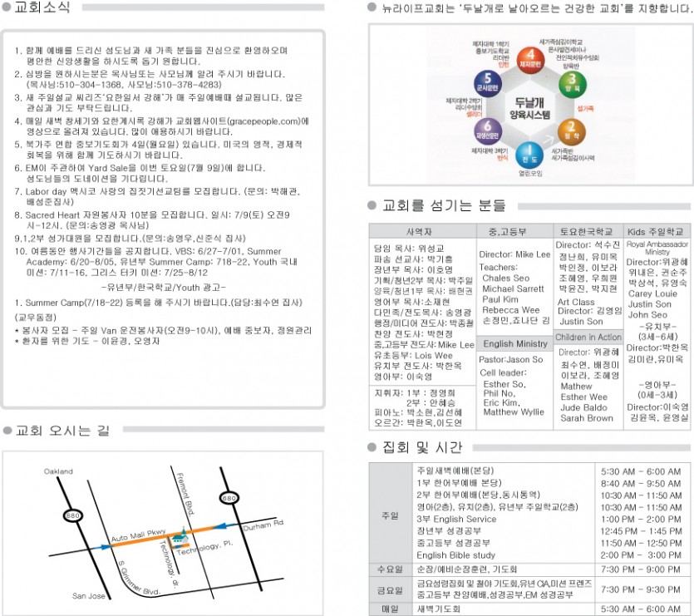This screenshot has width=694, height=616.
Task: Click the 매일 row label
Action: point(390,609)
